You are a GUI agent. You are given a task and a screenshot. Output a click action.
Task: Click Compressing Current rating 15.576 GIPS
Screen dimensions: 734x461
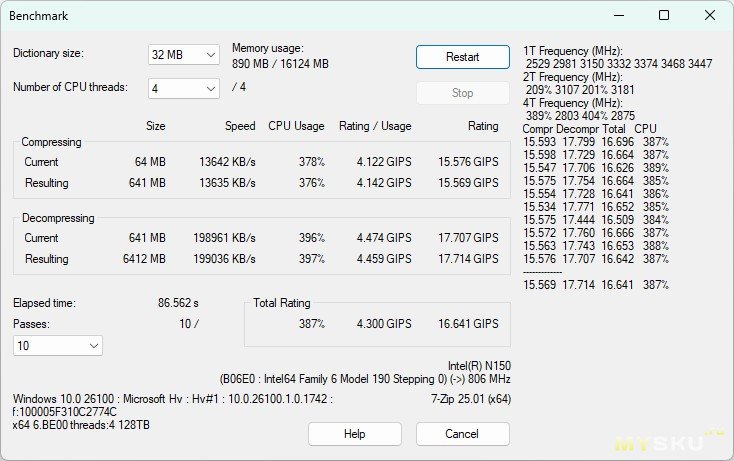coord(468,162)
